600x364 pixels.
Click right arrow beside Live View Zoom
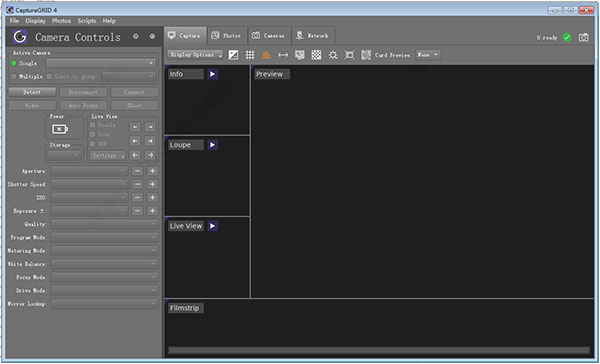click(x=150, y=141)
